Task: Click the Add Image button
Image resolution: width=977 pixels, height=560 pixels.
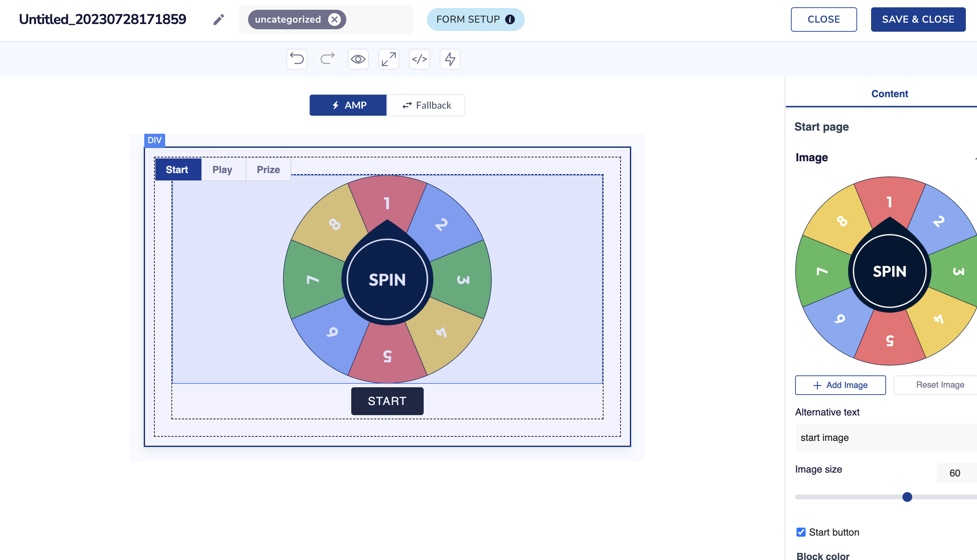Action: pos(840,385)
